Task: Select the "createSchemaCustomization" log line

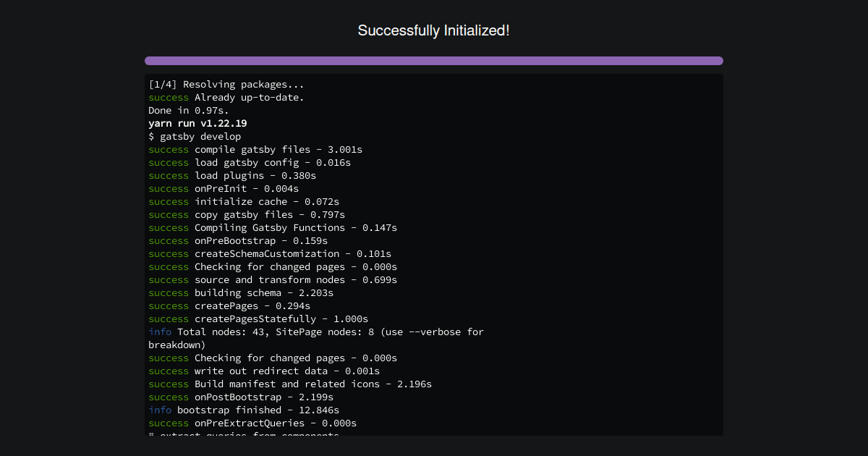Action: tap(270, 254)
